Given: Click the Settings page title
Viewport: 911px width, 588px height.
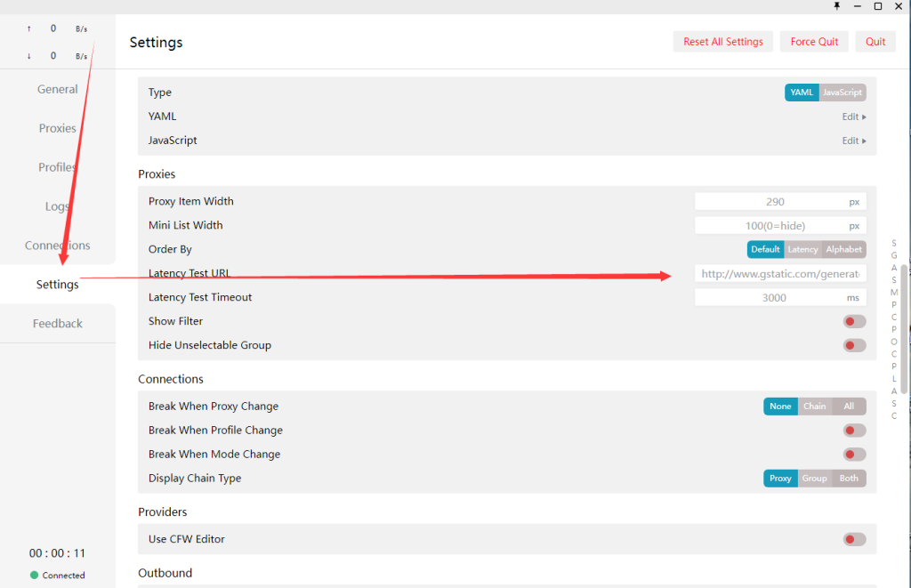Looking at the screenshot, I should tap(156, 43).
